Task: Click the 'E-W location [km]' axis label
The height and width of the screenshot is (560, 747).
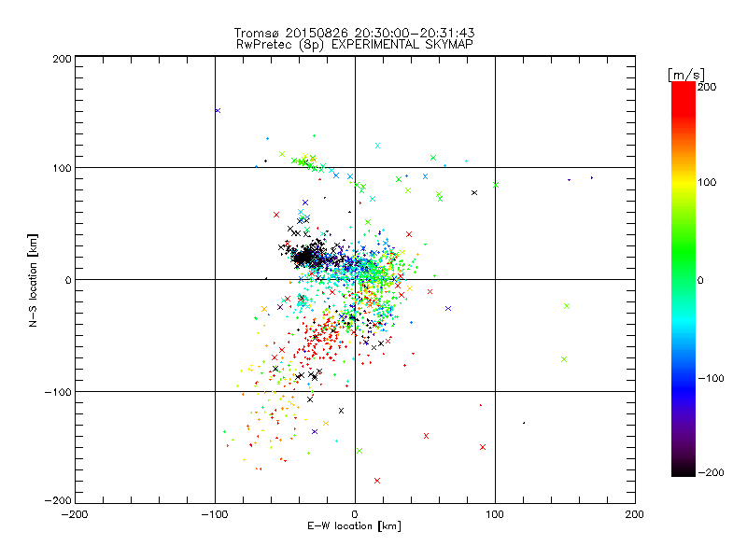Action: coord(354,525)
